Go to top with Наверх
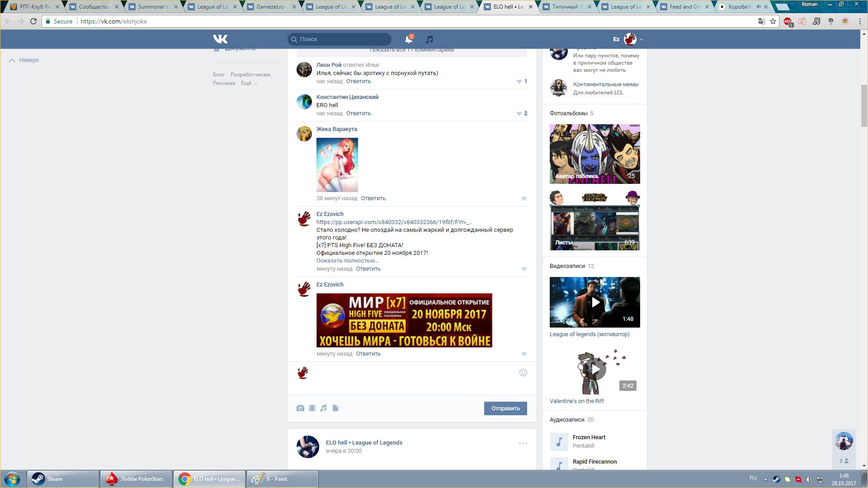This screenshot has height=488, width=868. 24,60
